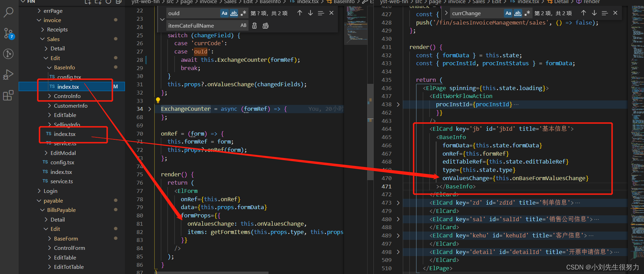Click the lightbulb code action on line 33
The height and width of the screenshot is (274, 644).
point(158,100)
